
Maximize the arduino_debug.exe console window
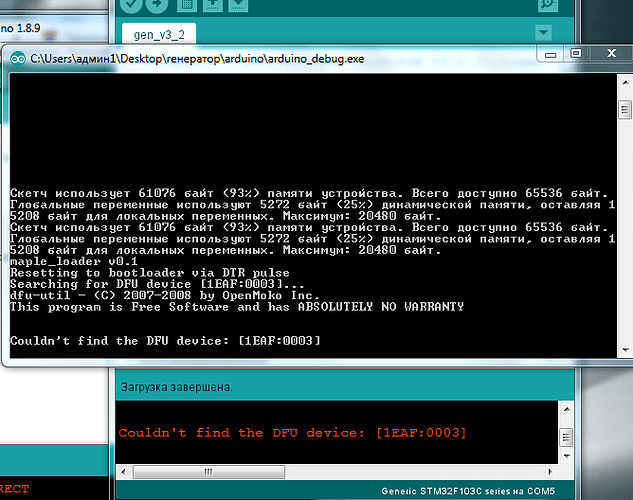[576, 54]
